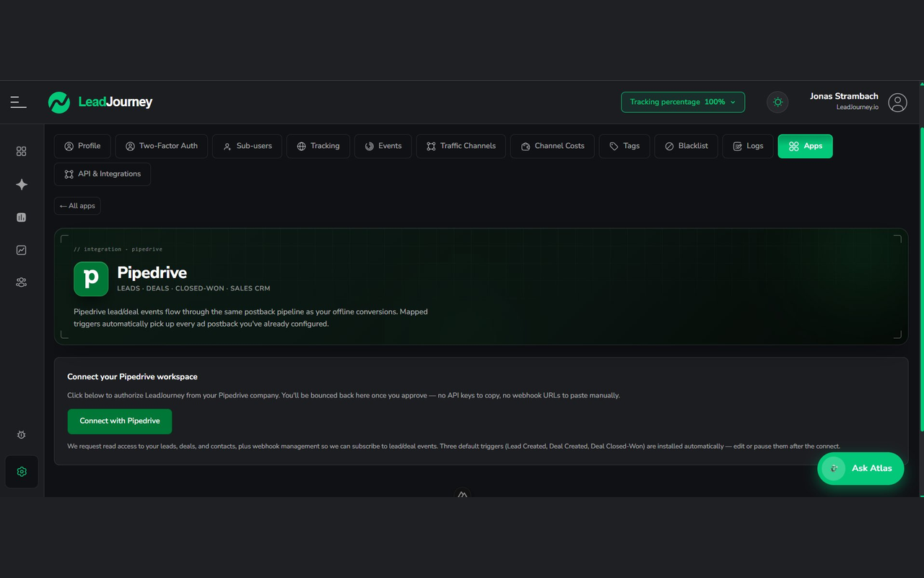Select the active Apps tab

tap(805, 146)
